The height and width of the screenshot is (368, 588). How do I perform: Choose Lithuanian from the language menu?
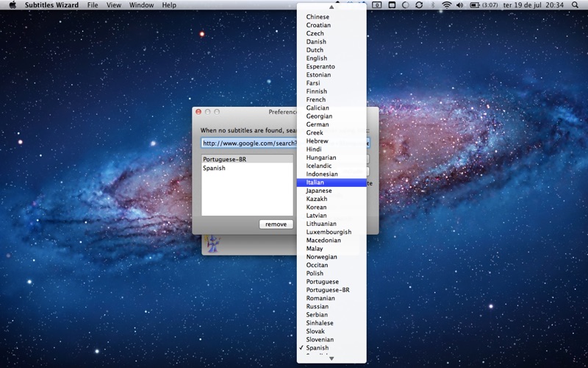[x=331, y=224]
